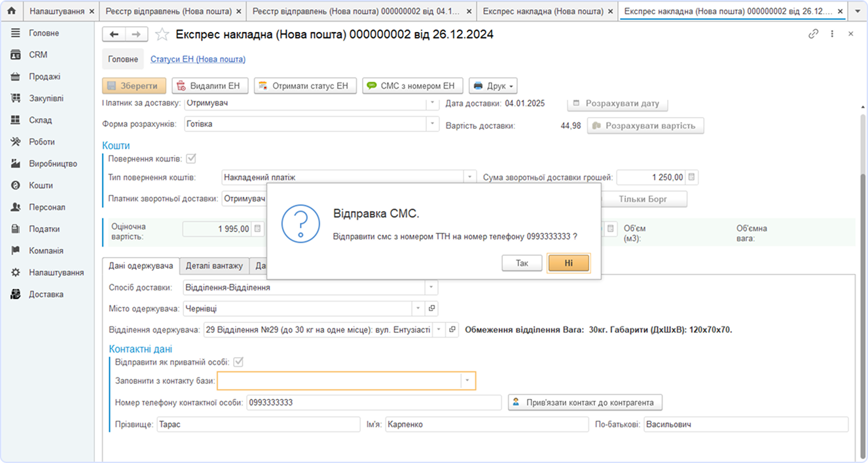The height and width of the screenshot is (463, 868).
Task: Click the Персонал people icon
Action: pos(16,207)
